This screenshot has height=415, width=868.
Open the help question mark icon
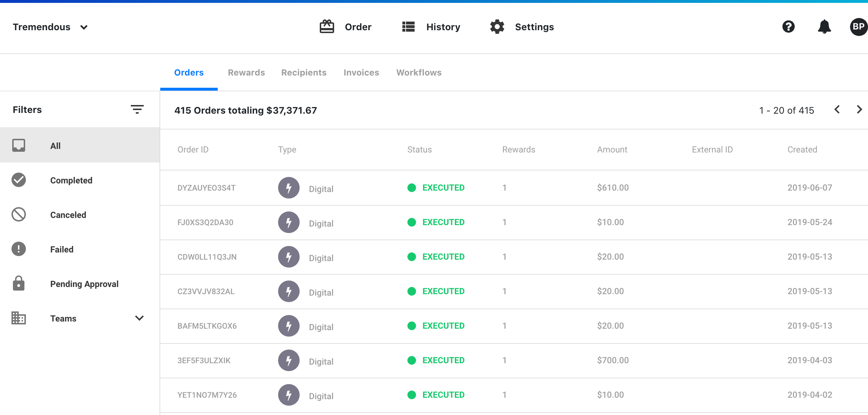point(789,27)
